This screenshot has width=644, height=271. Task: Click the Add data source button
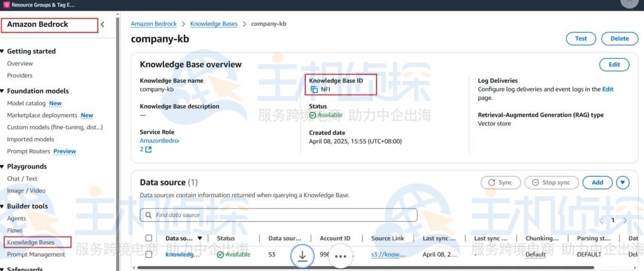597,182
